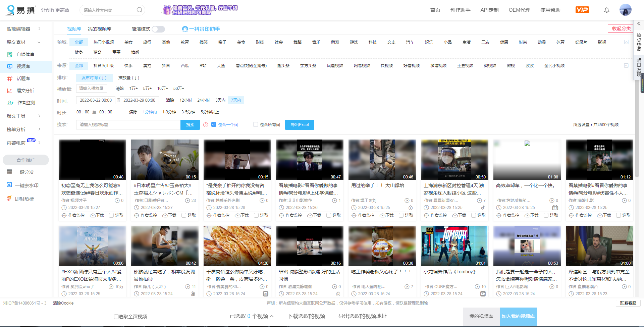644x327 pixels.
Task: Click the video title search input
Action: coord(127,124)
